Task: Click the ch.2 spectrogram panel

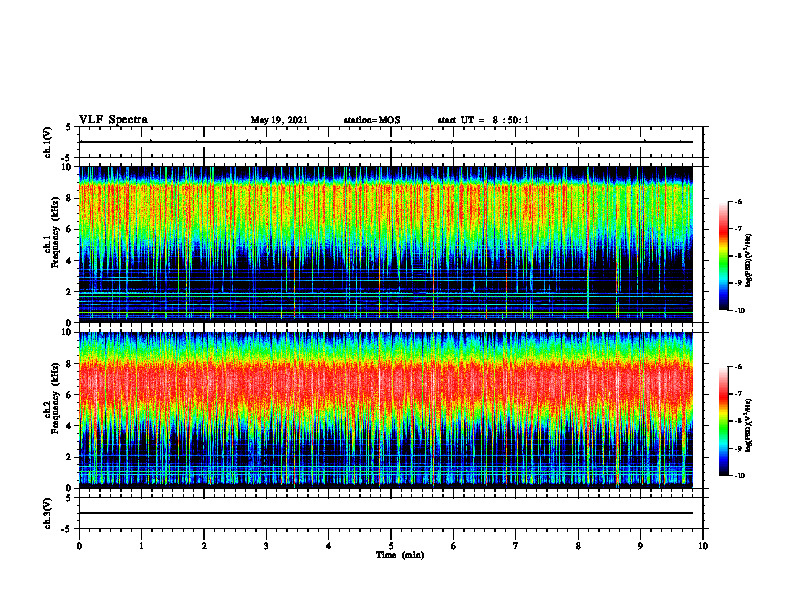Action: pyautogui.click(x=386, y=410)
